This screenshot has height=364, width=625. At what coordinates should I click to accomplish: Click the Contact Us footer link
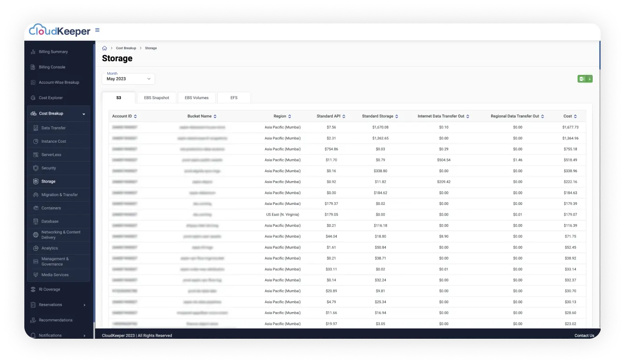click(584, 335)
